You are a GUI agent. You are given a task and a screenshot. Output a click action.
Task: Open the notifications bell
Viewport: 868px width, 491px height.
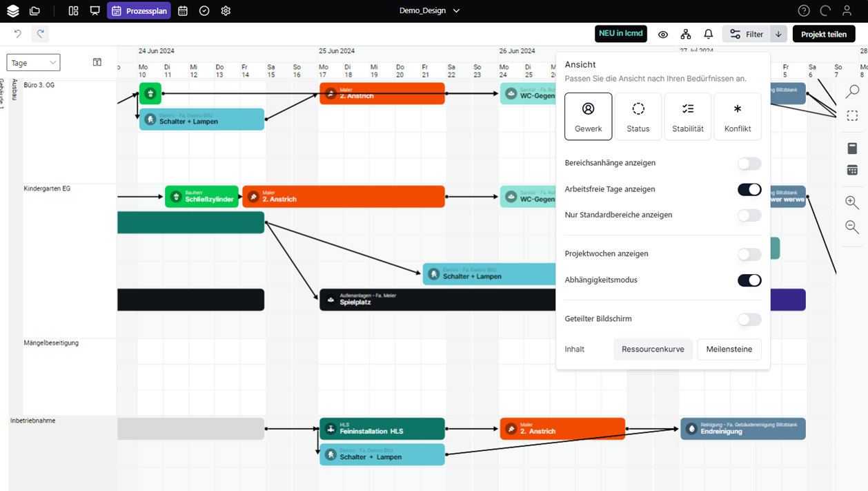(x=708, y=34)
